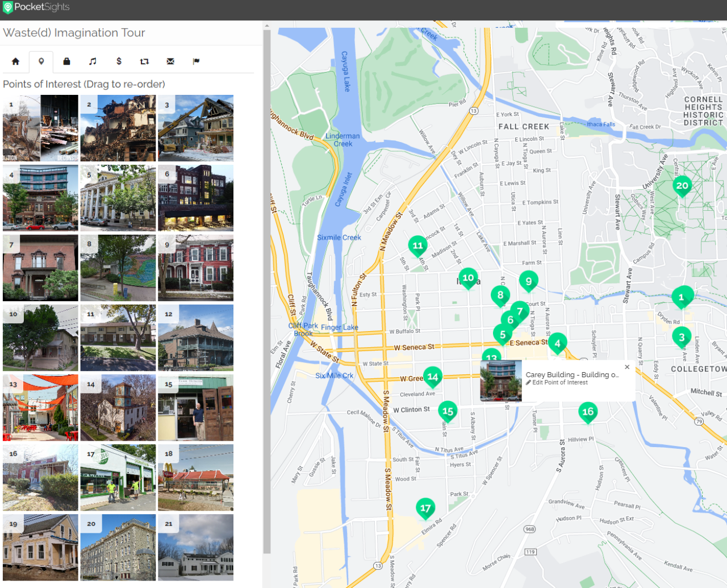This screenshot has width=727, height=588.
Task: Open point of interest thumbnail 4
Action: point(40,198)
